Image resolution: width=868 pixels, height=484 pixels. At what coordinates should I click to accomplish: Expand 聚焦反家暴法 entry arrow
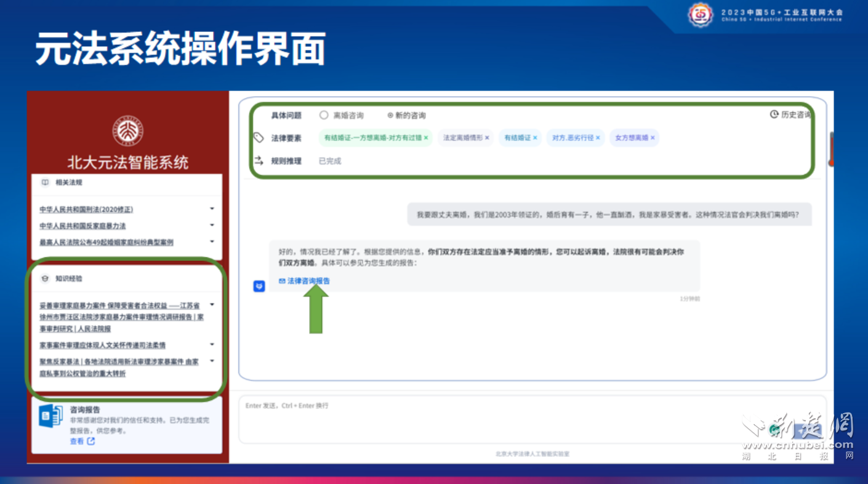coord(212,361)
